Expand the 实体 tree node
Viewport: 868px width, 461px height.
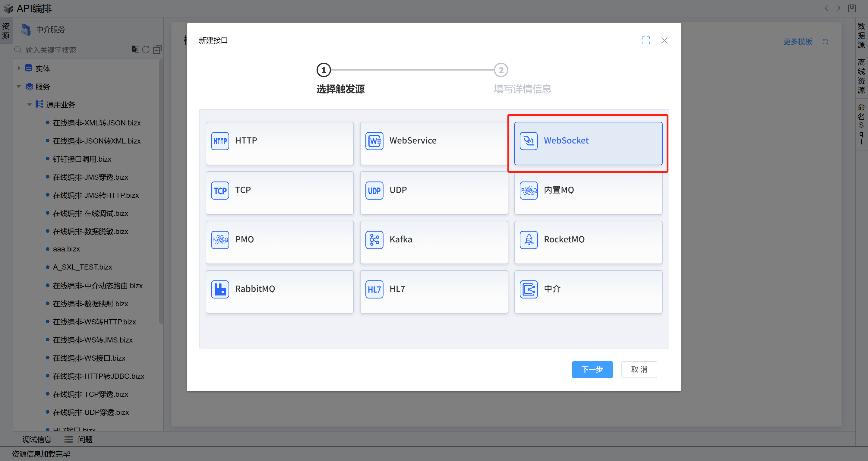point(19,68)
